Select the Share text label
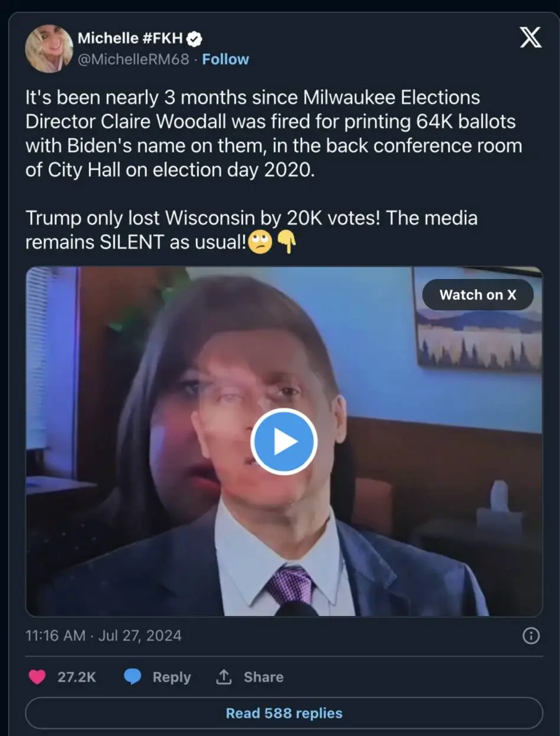The width and height of the screenshot is (560, 736). (263, 677)
